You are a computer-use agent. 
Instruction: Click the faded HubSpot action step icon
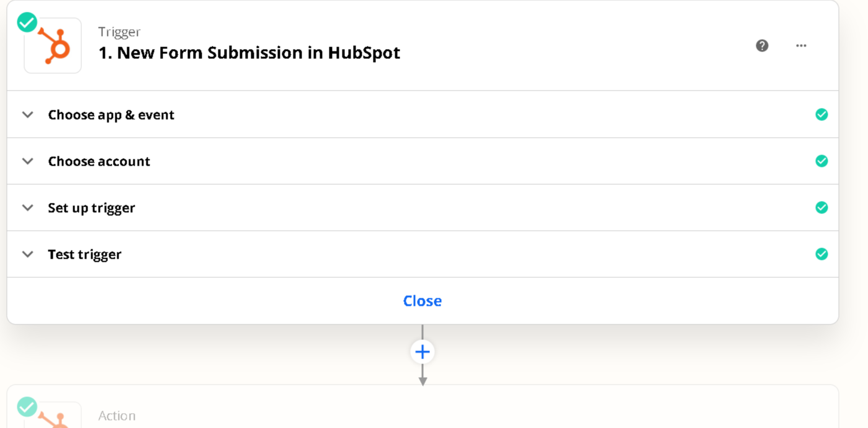53,416
